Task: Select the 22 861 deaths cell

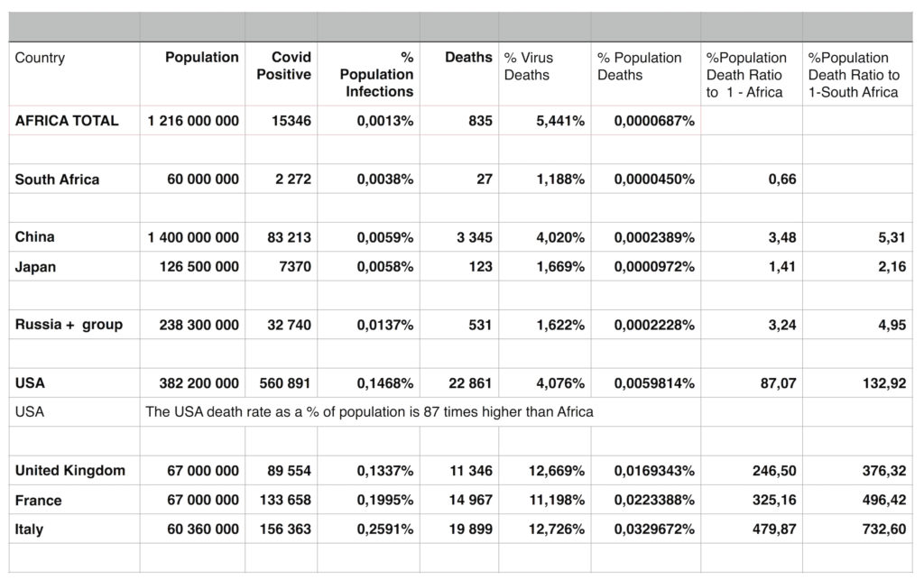Action: [x=459, y=382]
